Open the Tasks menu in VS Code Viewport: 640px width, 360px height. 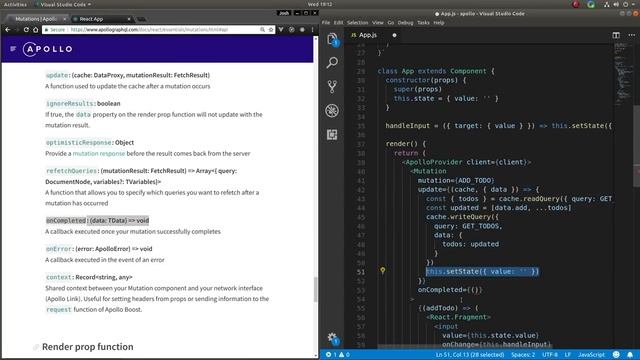pyautogui.click(x=423, y=23)
